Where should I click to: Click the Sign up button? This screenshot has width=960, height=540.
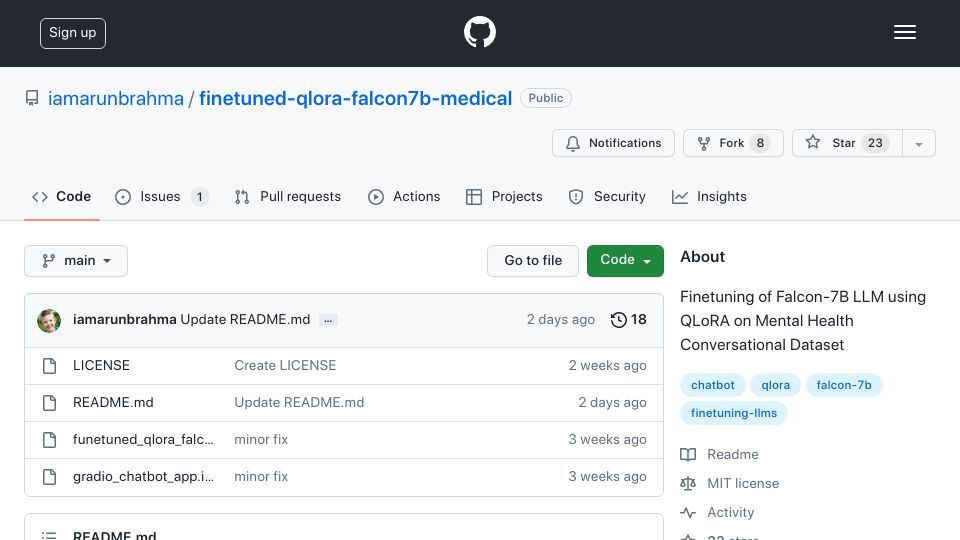click(73, 33)
